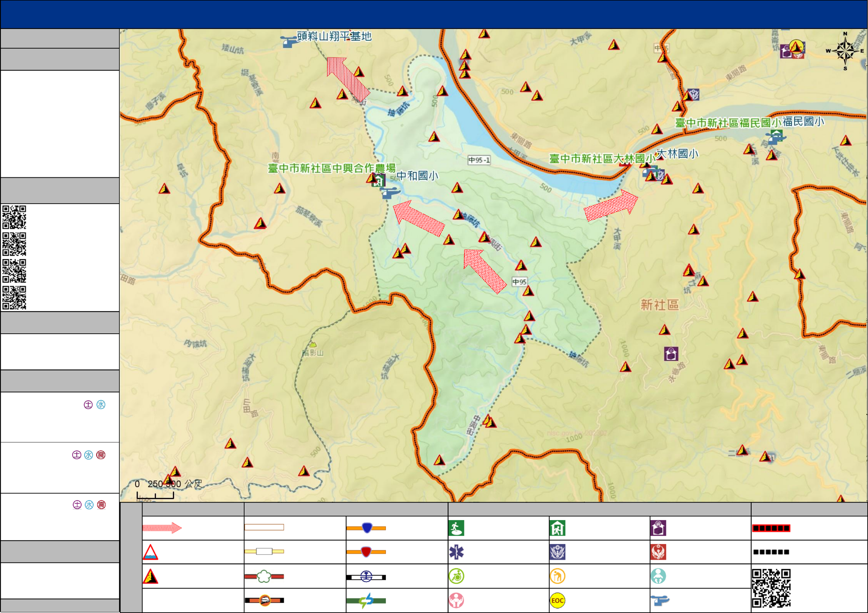This screenshot has height=613, width=868.
Task: Click the green running-person assembly point icon
Action: (x=456, y=528)
